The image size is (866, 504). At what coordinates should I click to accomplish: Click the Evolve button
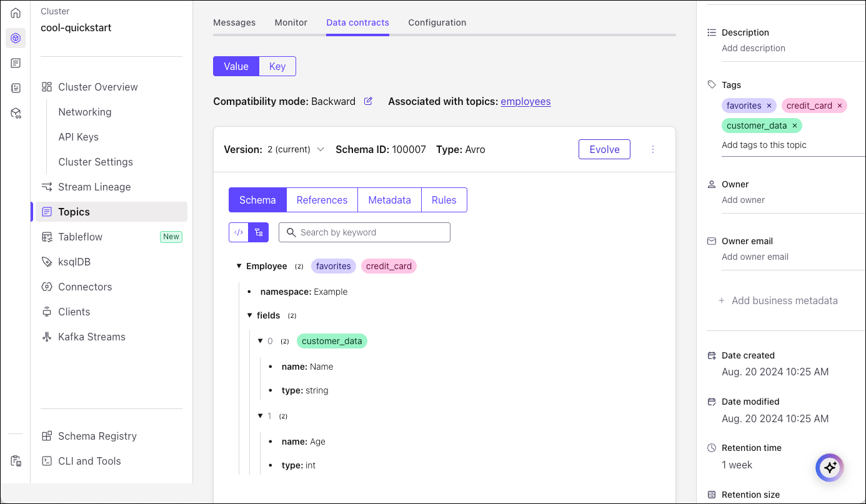pyautogui.click(x=604, y=149)
